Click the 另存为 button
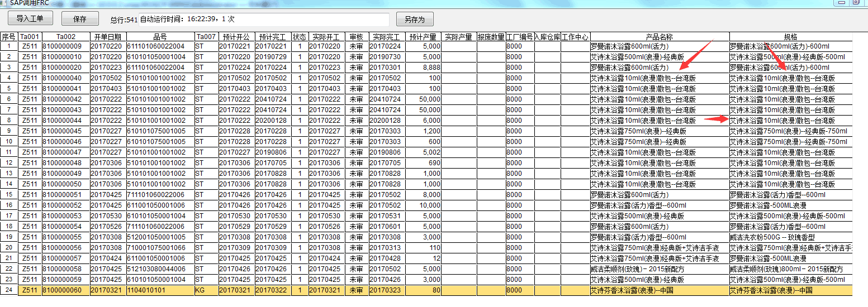Viewport: 868px width, 307px height. pyautogui.click(x=415, y=20)
